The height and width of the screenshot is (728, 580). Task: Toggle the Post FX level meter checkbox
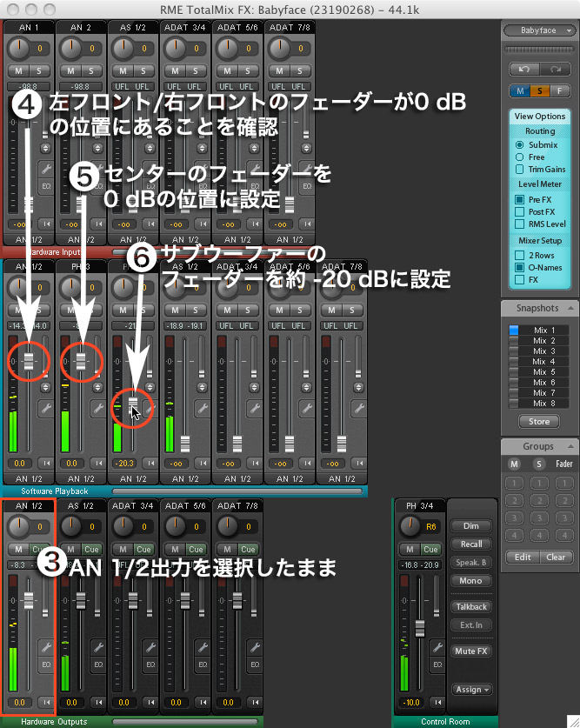519,212
